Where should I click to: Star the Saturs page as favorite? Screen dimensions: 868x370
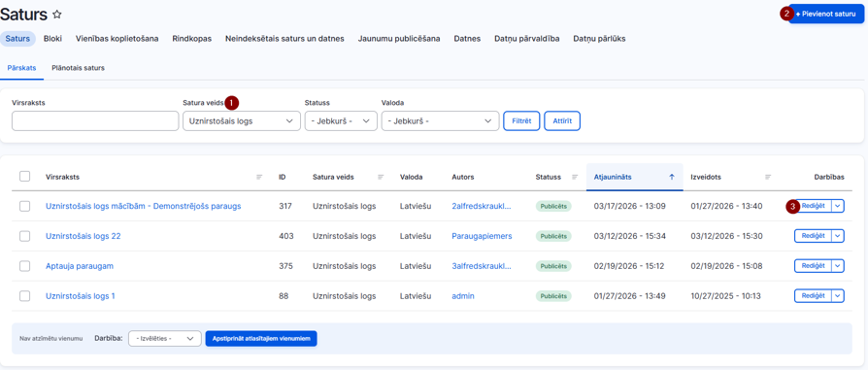click(57, 15)
